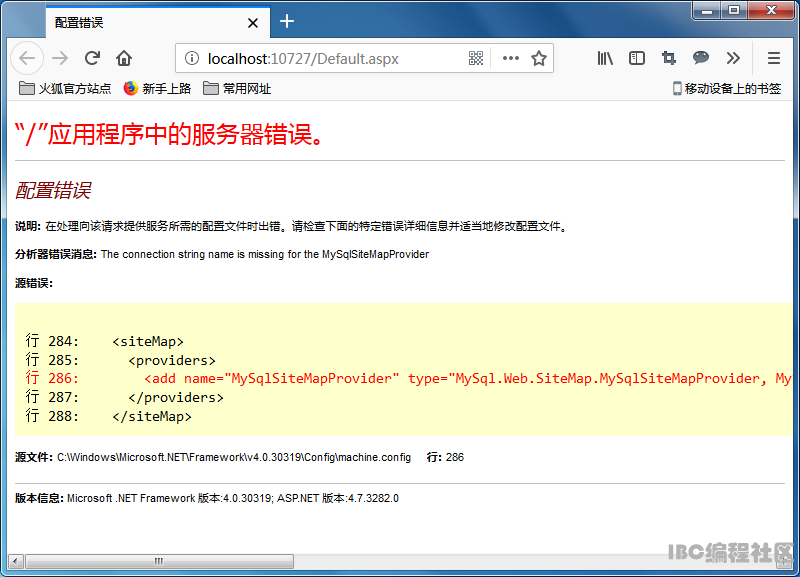The image size is (800, 577).
Task: Click the .NET Framework version information text
Action: click(233, 498)
